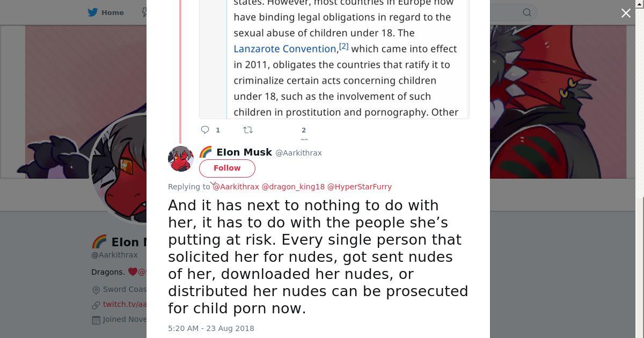Open the tweet timestamp 5:20 AM link
The width and height of the screenshot is (644, 338).
click(x=211, y=328)
